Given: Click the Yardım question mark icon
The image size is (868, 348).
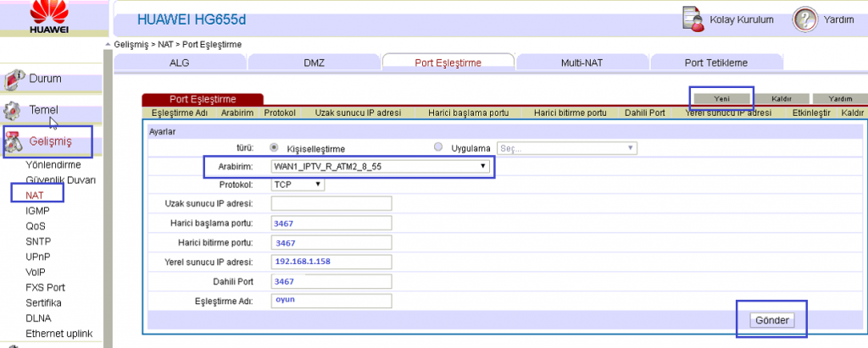Looking at the screenshot, I should (804, 19).
